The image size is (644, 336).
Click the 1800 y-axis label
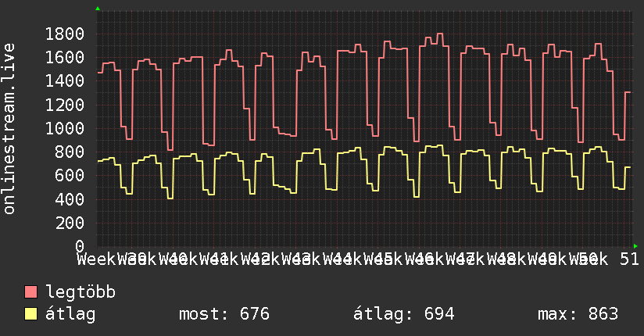click(65, 34)
